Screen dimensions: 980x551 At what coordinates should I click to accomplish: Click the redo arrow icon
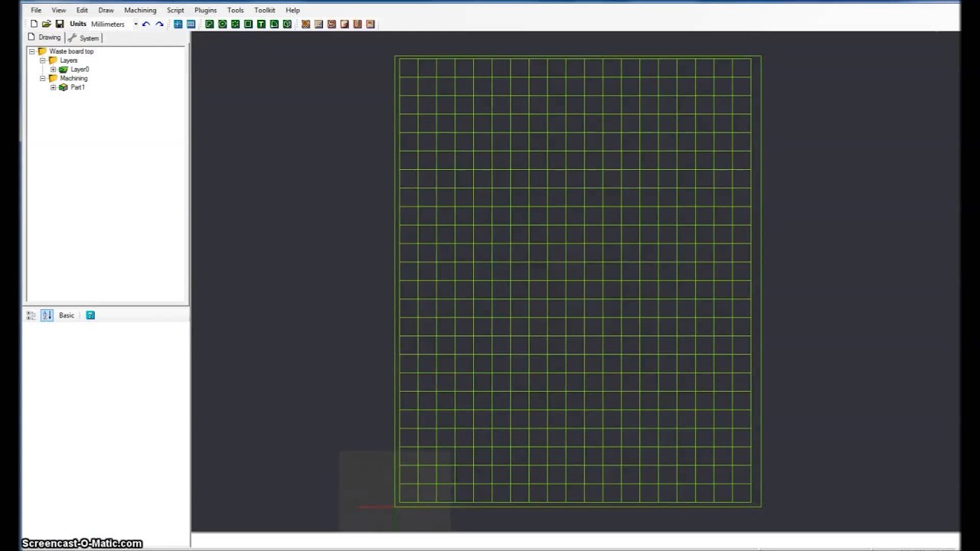click(x=159, y=24)
